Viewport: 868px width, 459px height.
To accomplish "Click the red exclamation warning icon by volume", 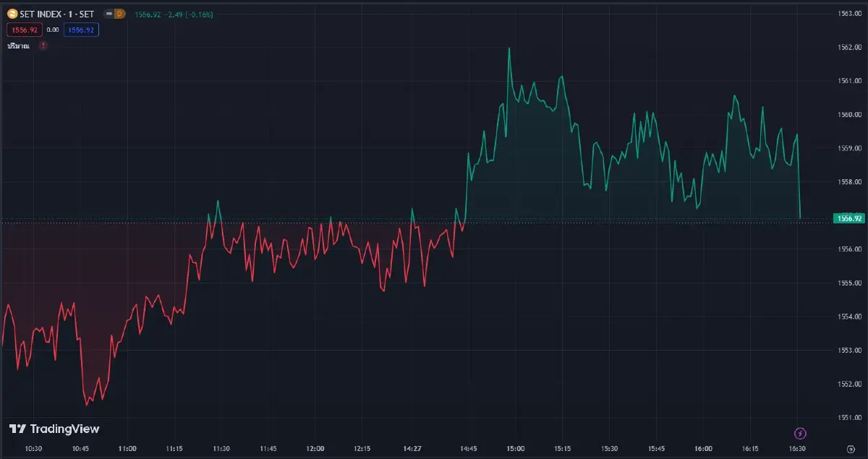I will 43,46.
